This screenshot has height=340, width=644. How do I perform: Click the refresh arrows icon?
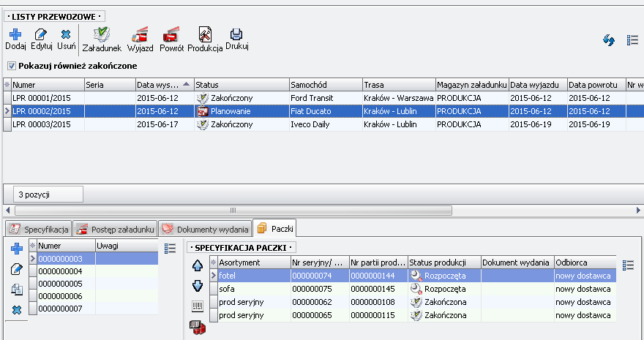(x=609, y=40)
